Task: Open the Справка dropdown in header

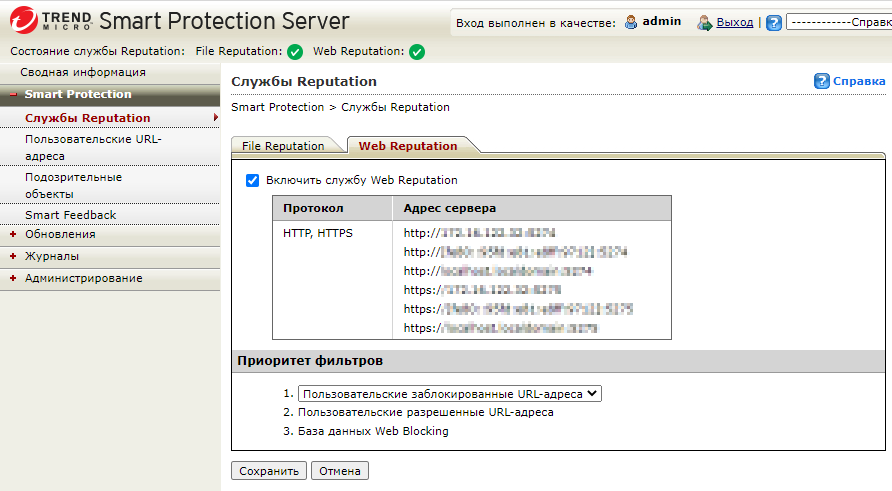Action: click(838, 22)
